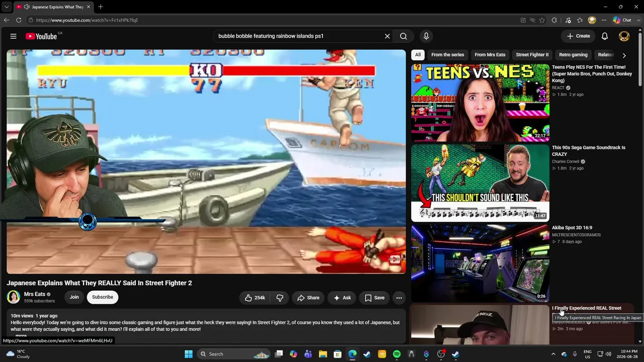Open 'Teens Play NES For The First Time' title

point(592,73)
